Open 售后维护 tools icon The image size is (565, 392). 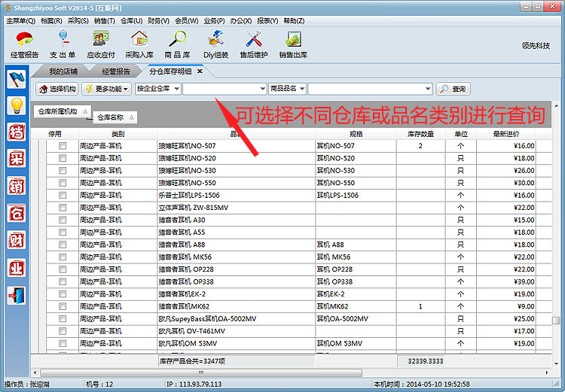click(254, 44)
